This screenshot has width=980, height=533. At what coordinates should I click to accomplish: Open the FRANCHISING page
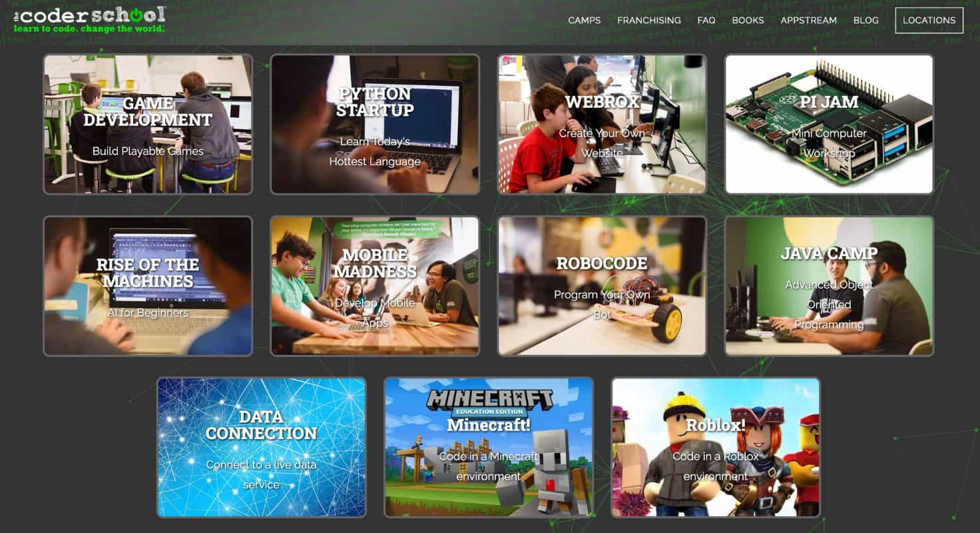click(x=649, y=20)
